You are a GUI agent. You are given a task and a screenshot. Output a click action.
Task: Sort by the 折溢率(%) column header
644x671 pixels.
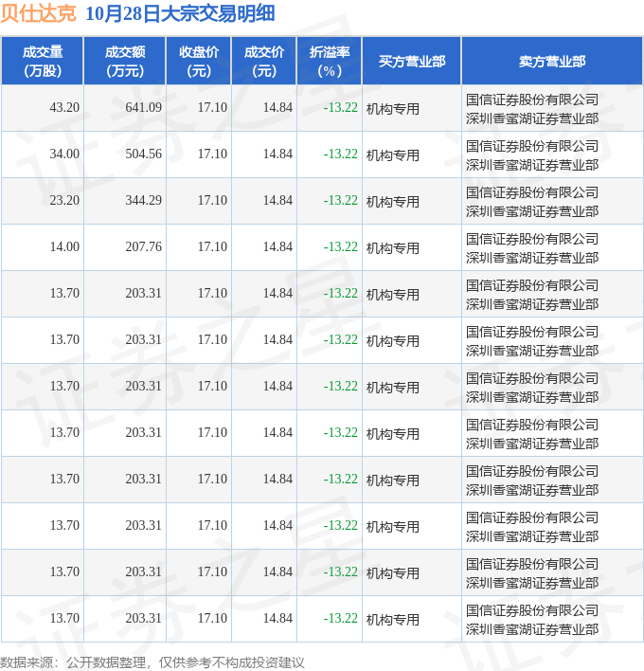point(329,62)
